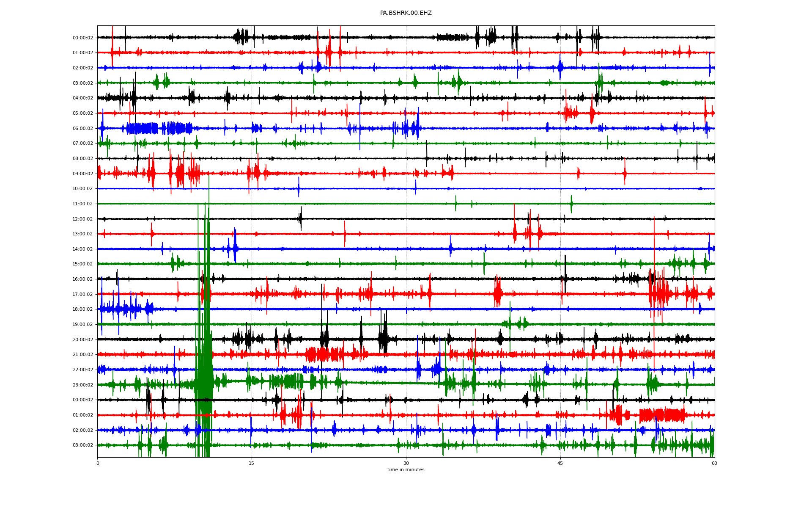
Task: Click the 45 tick on the x-axis
Action: pos(560,463)
